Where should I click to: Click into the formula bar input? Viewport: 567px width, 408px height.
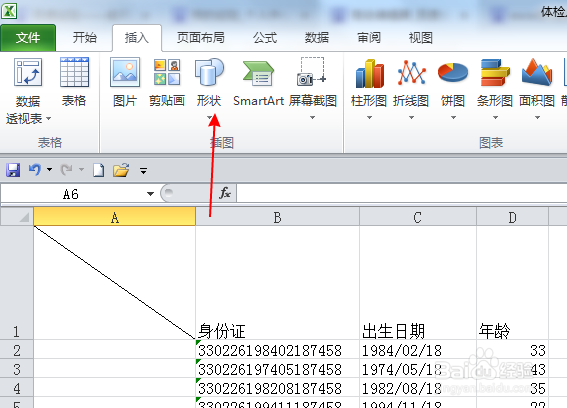402,193
